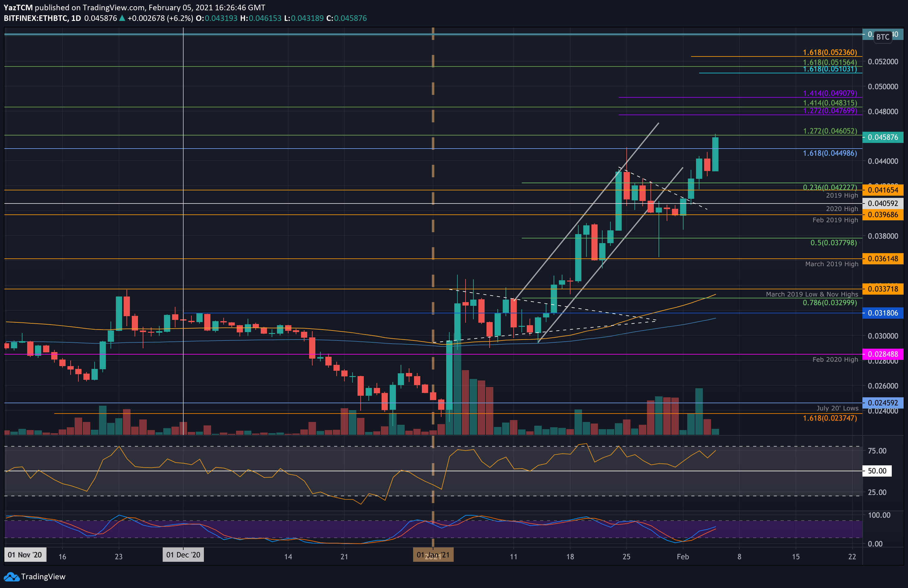This screenshot has height=588, width=908.
Task: Click the magenta Feb 2020 High price label 0.028488
Action: pos(883,354)
